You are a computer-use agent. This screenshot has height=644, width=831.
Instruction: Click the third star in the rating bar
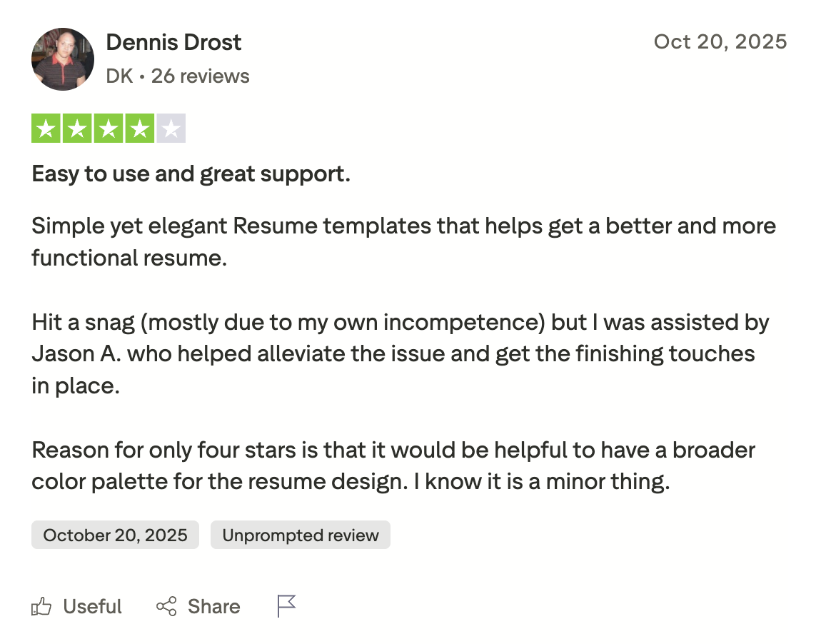click(109, 127)
